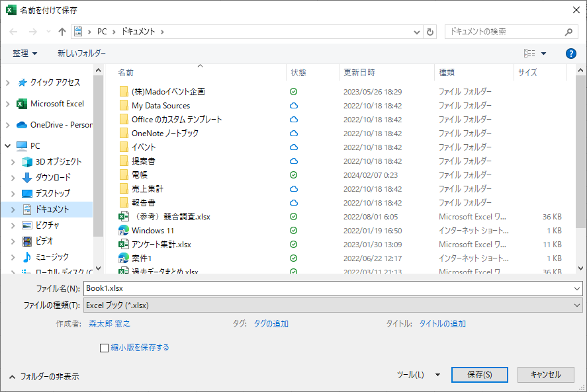Click the Back navigation arrow

tap(13, 32)
